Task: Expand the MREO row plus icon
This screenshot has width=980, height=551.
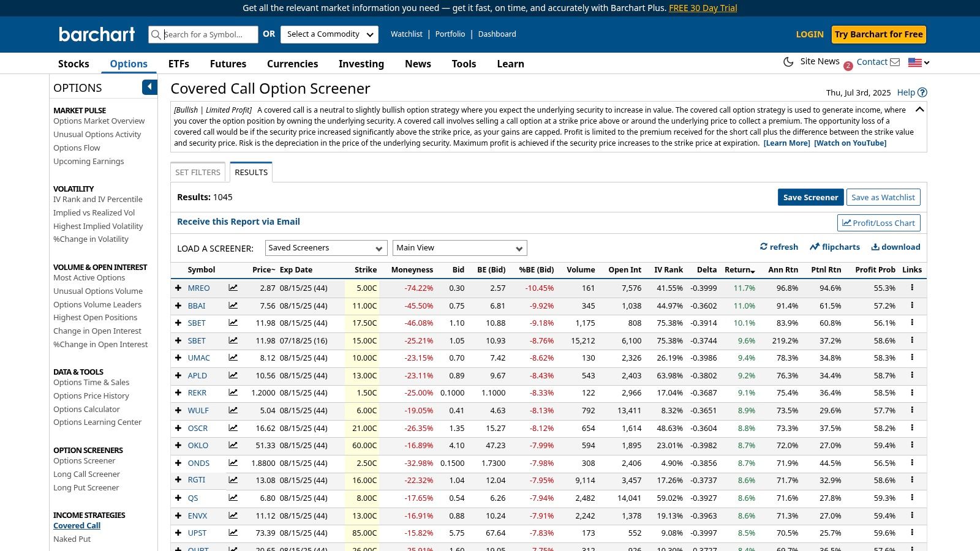Action: coord(178,288)
